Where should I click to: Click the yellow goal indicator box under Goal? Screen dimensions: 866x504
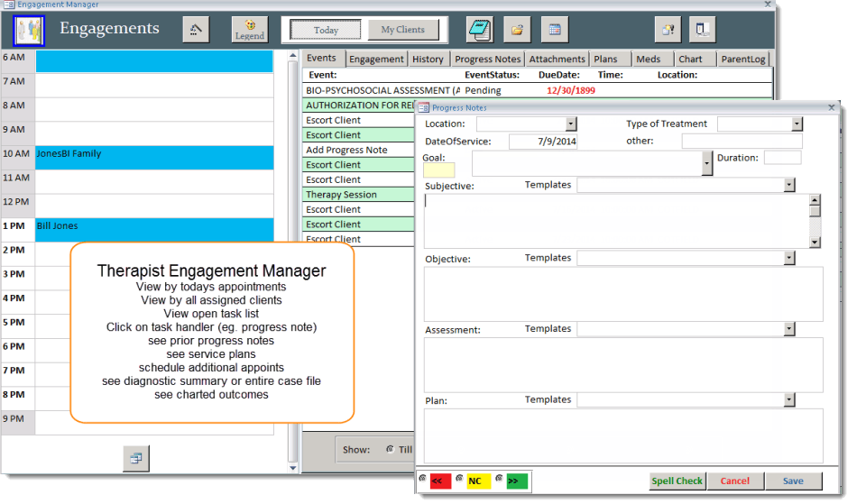click(x=439, y=170)
